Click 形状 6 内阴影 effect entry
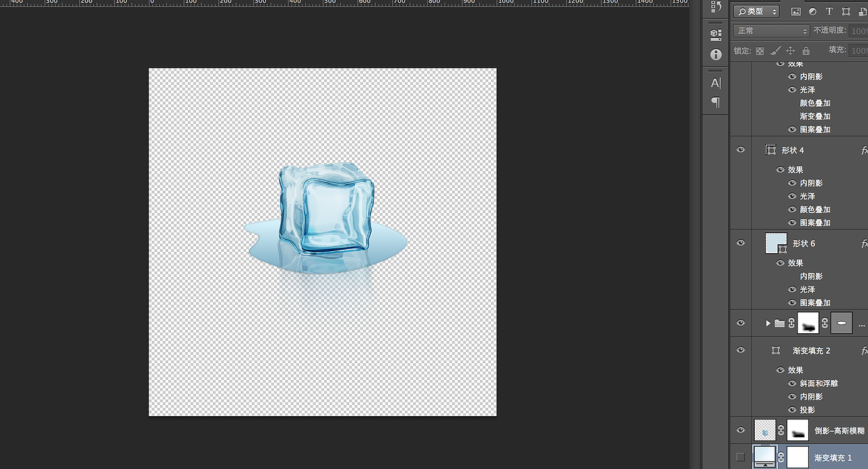Image resolution: width=868 pixels, height=469 pixels. click(811, 276)
